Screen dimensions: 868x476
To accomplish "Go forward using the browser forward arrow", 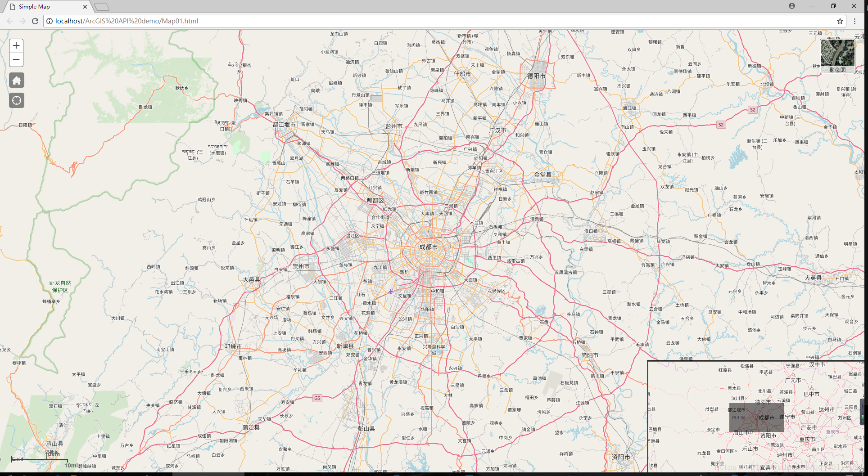I will pos(23,21).
